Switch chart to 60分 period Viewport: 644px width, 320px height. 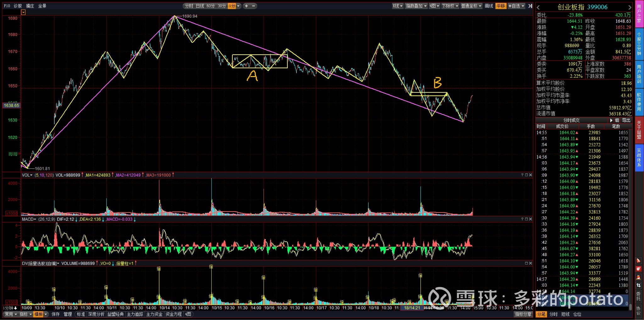[x=211, y=6]
